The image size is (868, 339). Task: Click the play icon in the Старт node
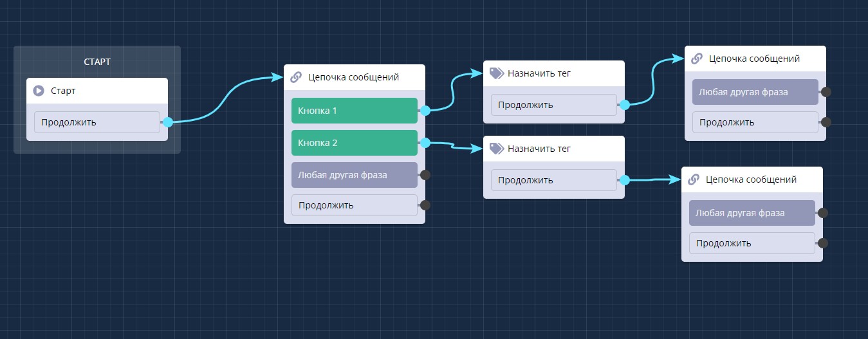tap(39, 91)
